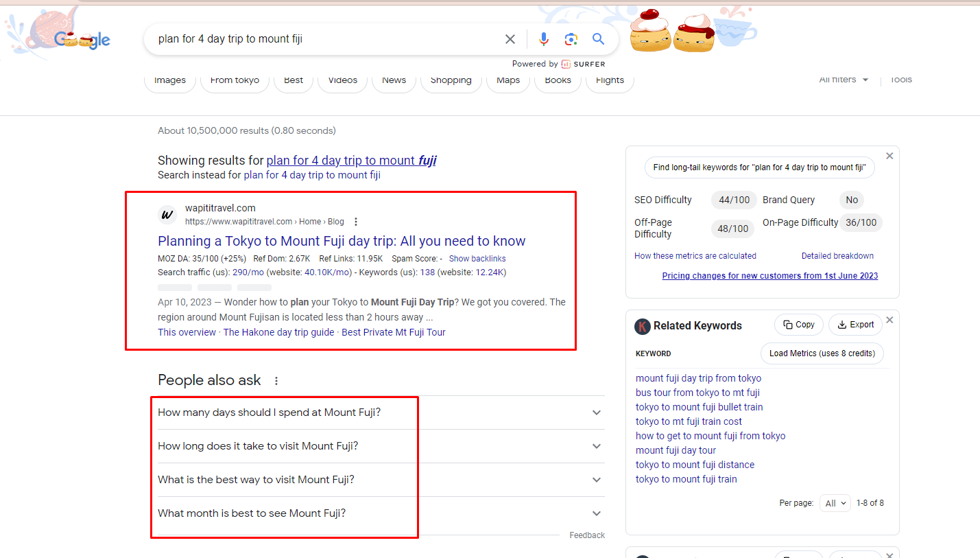The width and height of the screenshot is (980, 558).
Task: Open keyword 'bus tour from tokyo to mt fuji'
Action: (697, 393)
